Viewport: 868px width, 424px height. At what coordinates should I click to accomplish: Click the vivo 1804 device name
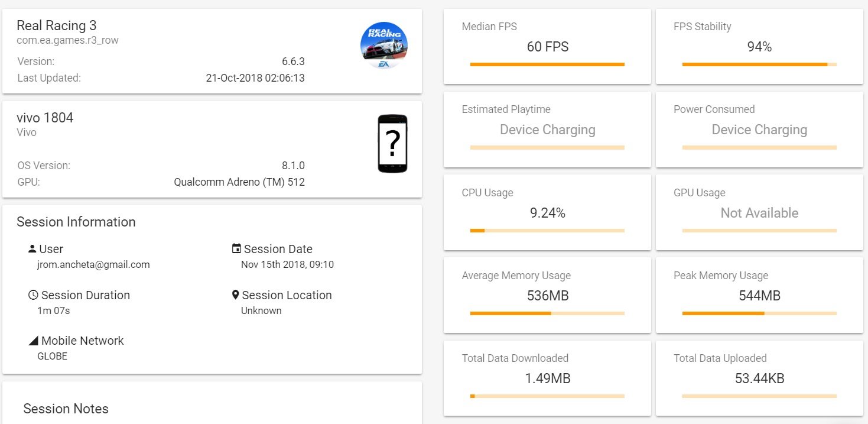45,118
